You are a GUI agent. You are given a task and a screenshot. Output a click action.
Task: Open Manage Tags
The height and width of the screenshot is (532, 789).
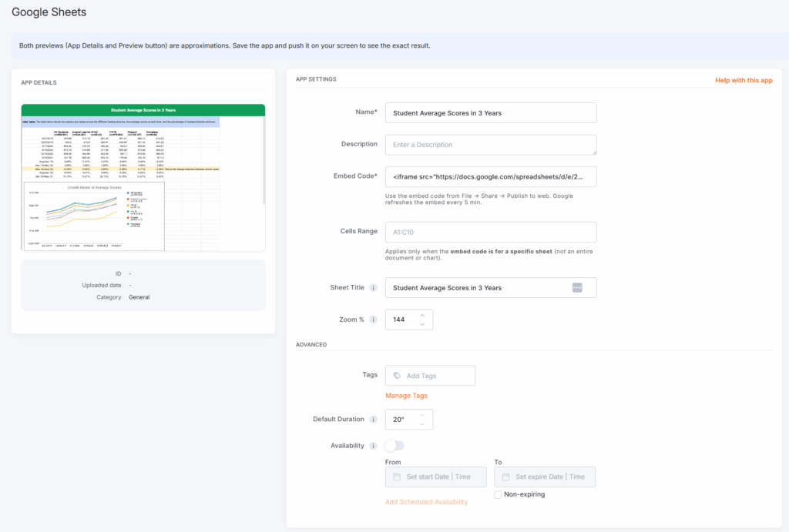406,393
